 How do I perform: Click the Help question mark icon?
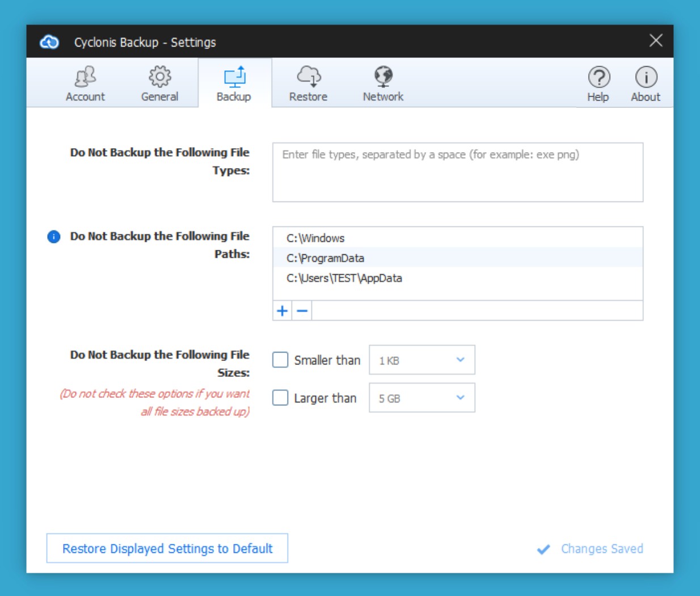click(x=598, y=78)
